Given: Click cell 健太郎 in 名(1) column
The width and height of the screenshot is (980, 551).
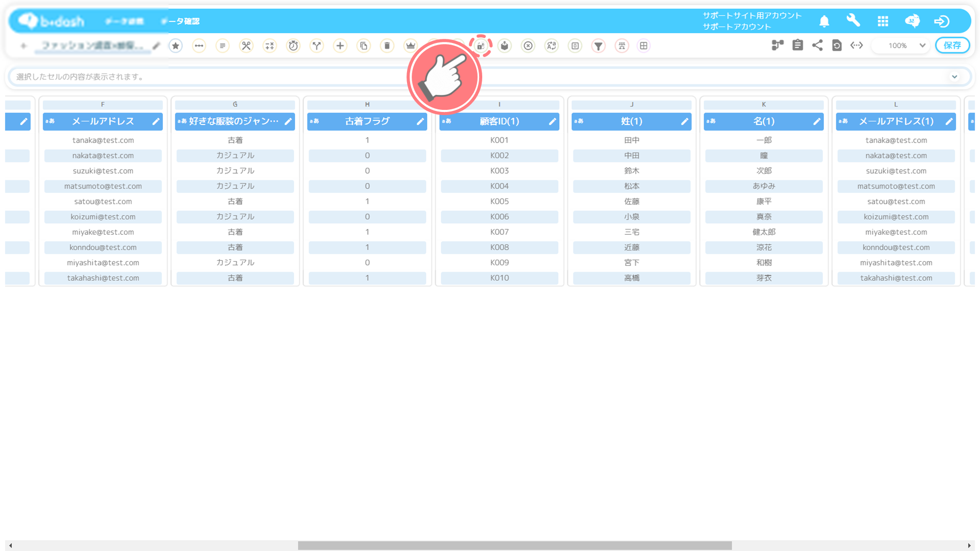Looking at the screenshot, I should [764, 232].
